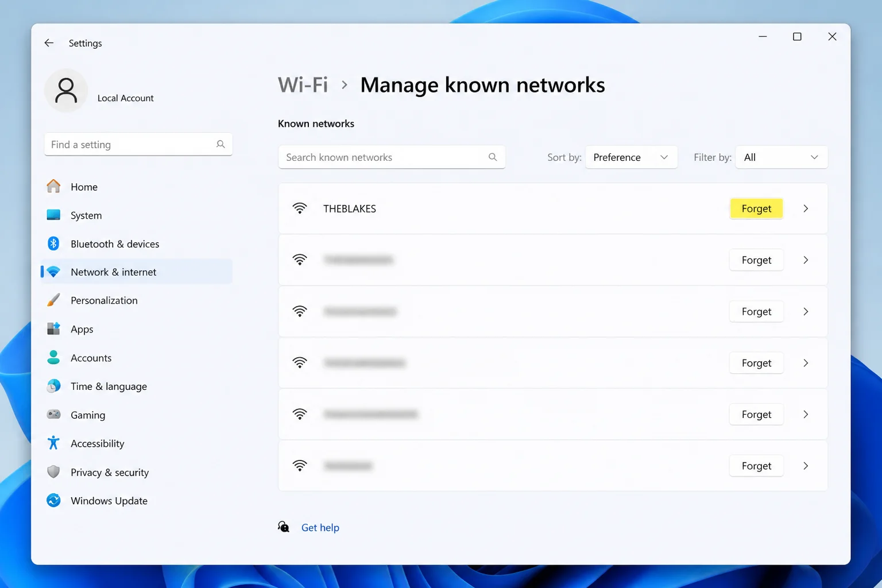Open the Get help link
The image size is (882, 588).
coord(320,527)
